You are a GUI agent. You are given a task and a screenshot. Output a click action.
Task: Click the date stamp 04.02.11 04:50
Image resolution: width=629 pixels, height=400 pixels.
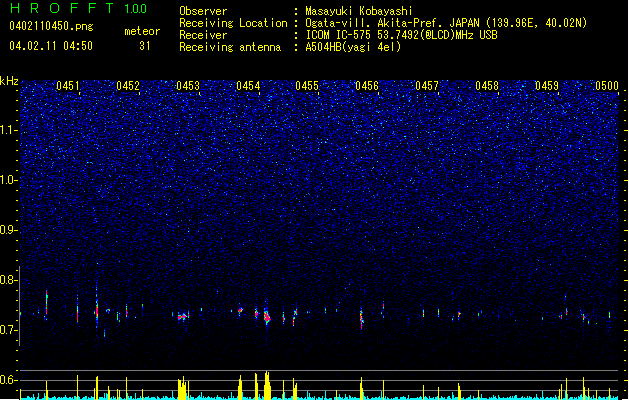click(51, 46)
